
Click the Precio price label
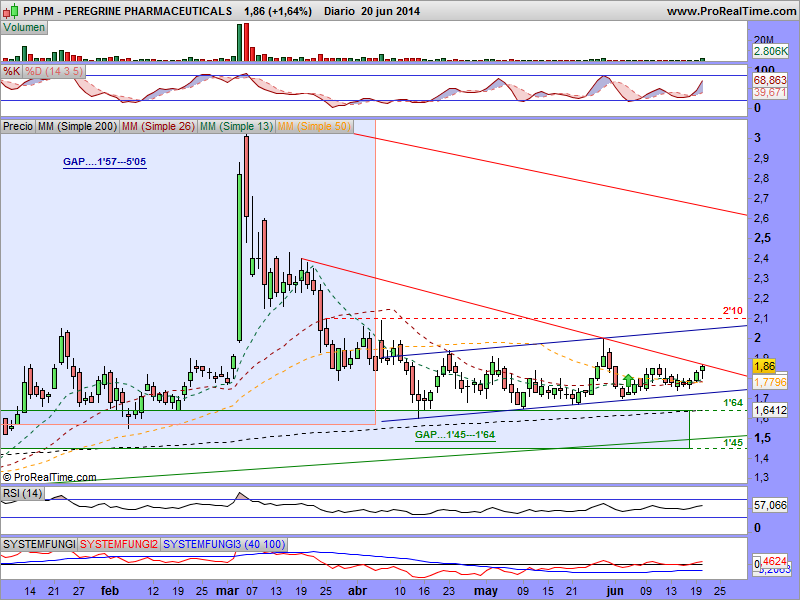[18, 126]
